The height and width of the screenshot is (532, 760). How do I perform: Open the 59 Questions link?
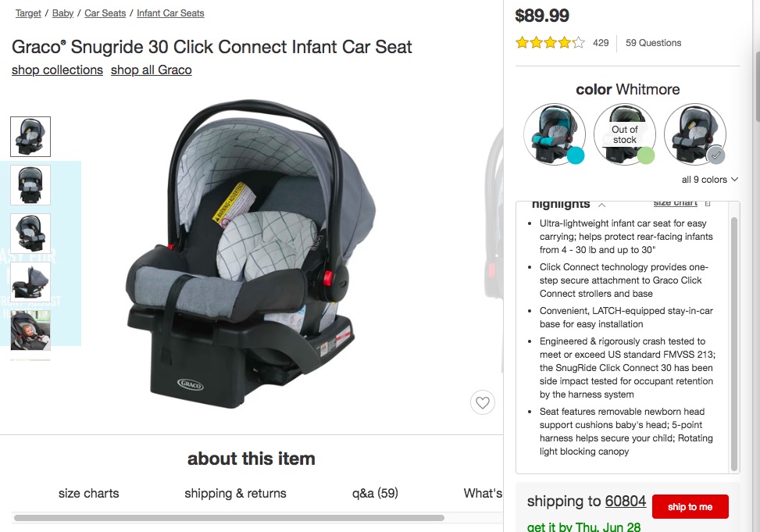click(653, 43)
